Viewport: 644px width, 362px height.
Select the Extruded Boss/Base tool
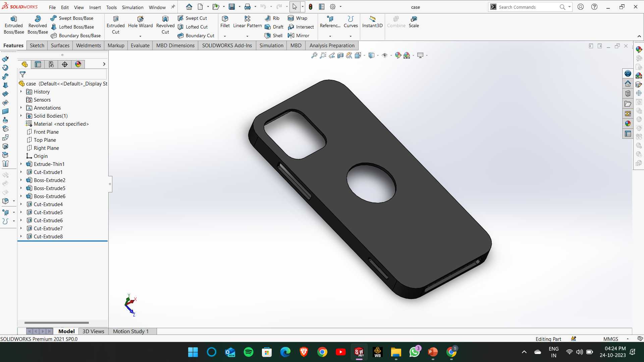14,25
